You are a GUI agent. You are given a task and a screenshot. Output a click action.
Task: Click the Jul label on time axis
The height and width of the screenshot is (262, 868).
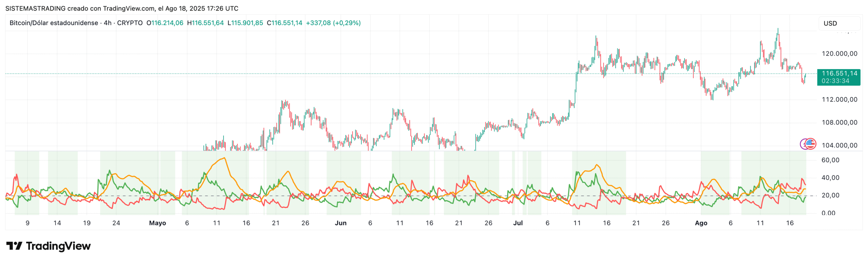point(518,223)
